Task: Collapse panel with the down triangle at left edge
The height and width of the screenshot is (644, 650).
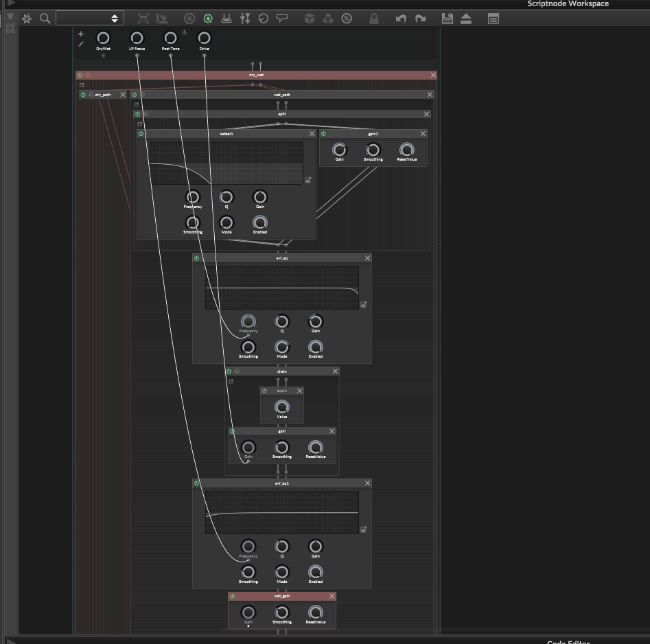Action: pyautogui.click(x=10, y=16)
